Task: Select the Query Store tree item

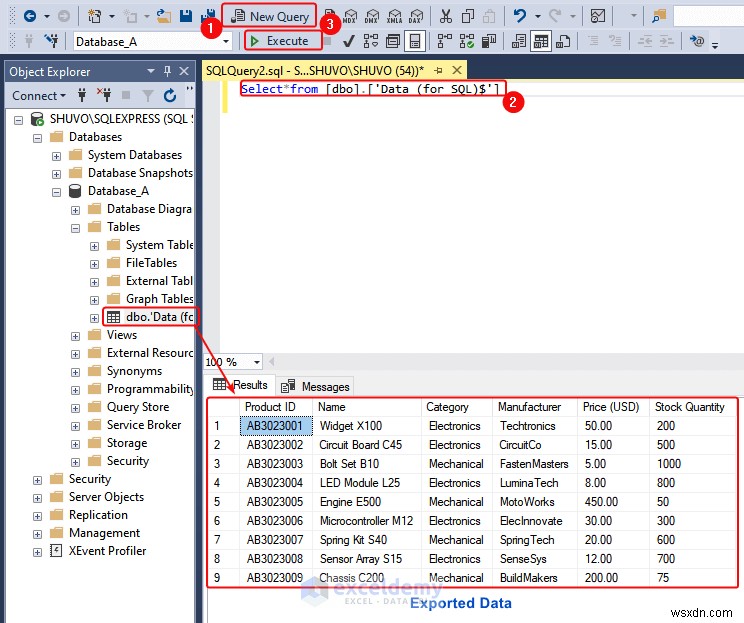Action: tap(138, 407)
